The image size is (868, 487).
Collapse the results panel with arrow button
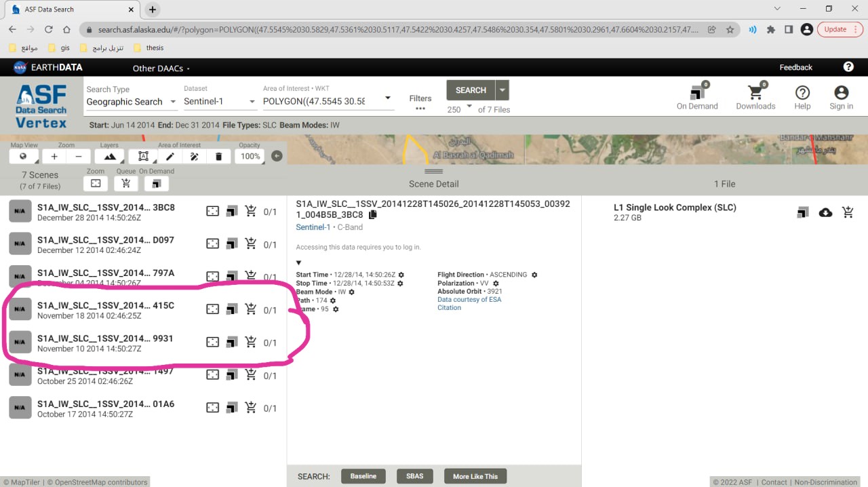(277, 156)
